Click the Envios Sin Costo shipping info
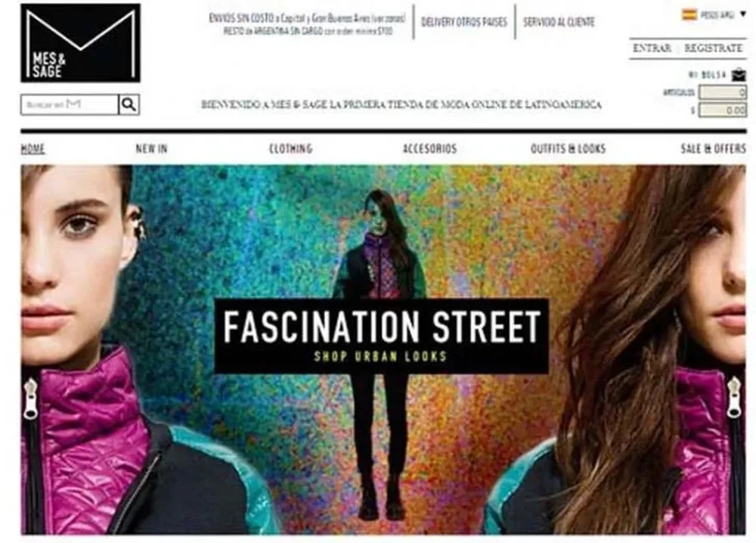 pos(308,24)
